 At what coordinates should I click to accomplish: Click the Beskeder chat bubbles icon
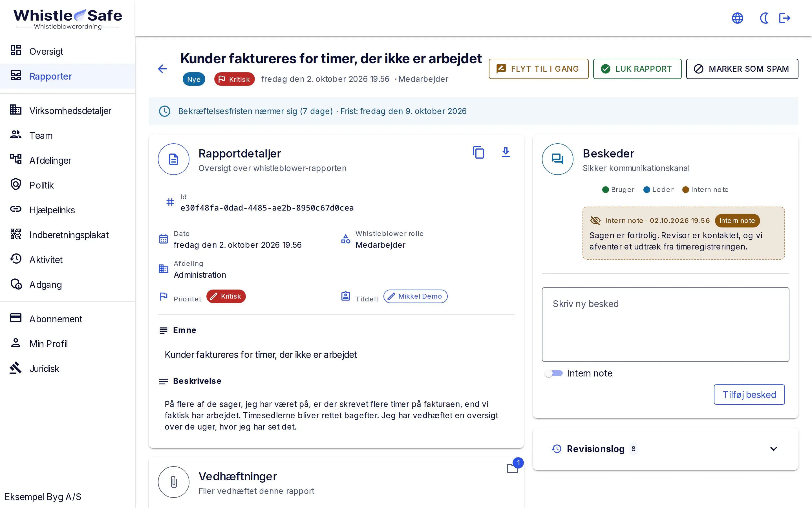tap(557, 159)
